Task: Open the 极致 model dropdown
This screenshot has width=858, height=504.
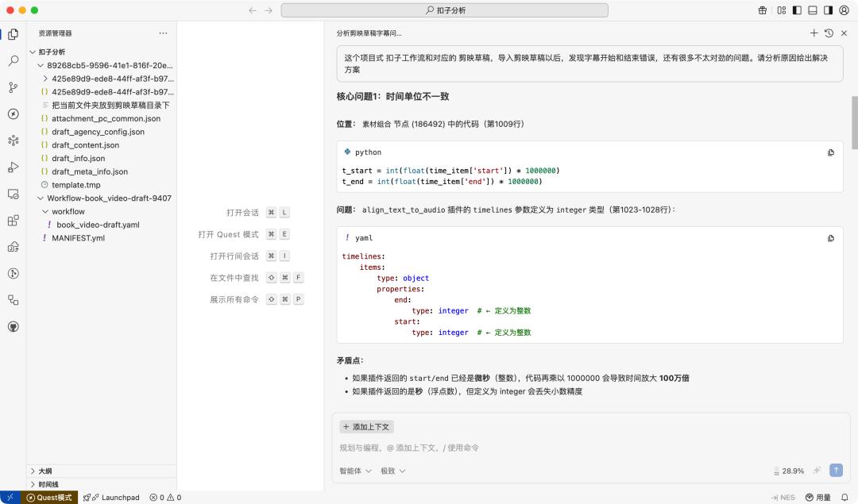Action: pos(392,471)
